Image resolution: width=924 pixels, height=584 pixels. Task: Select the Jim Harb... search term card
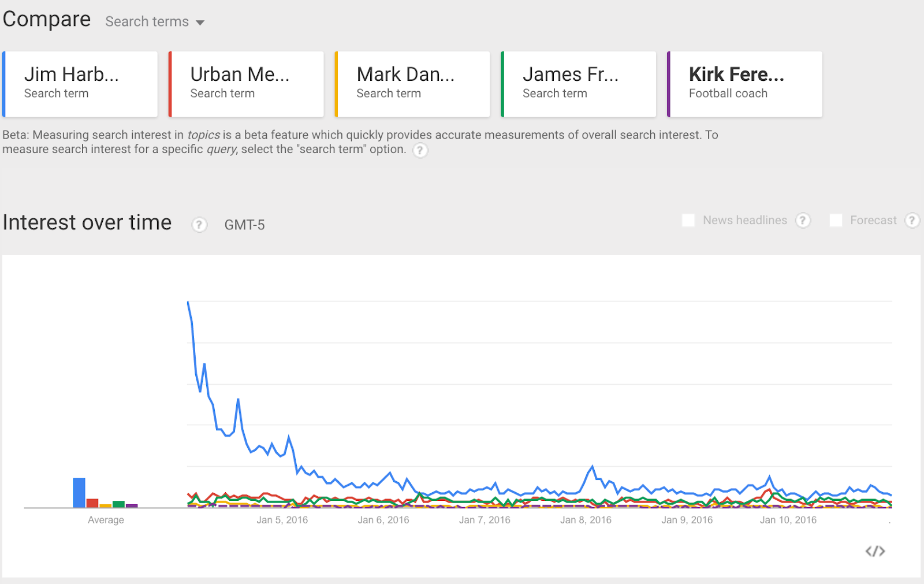tap(80, 84)
